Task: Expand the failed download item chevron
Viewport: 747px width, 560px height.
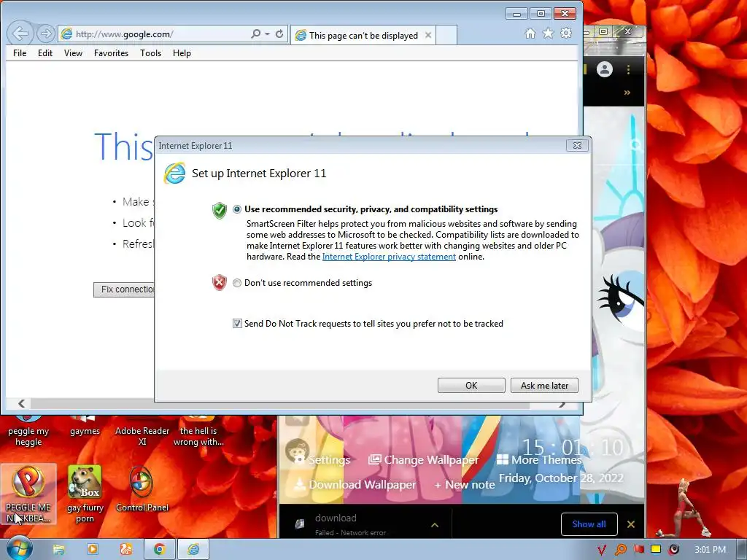Action: tap(435, 525)
